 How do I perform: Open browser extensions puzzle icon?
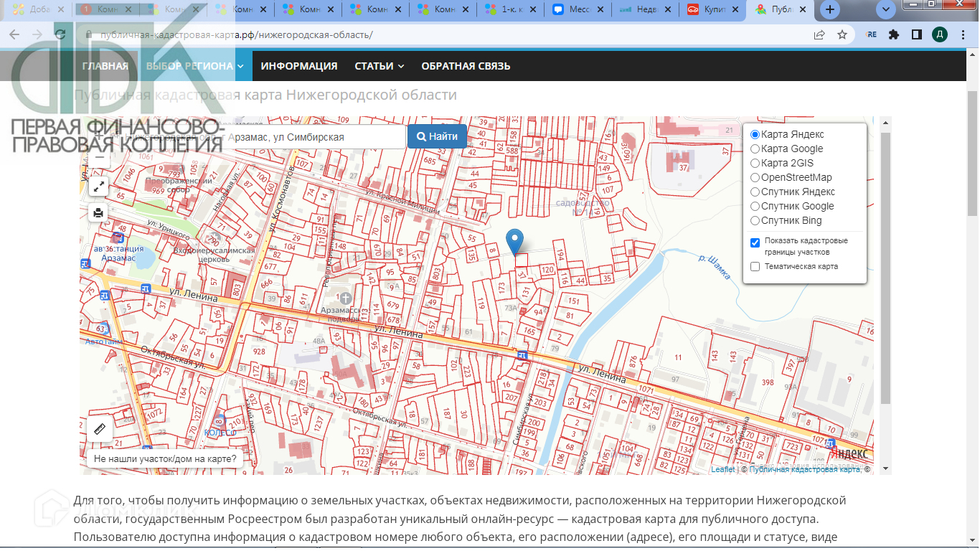893,34
